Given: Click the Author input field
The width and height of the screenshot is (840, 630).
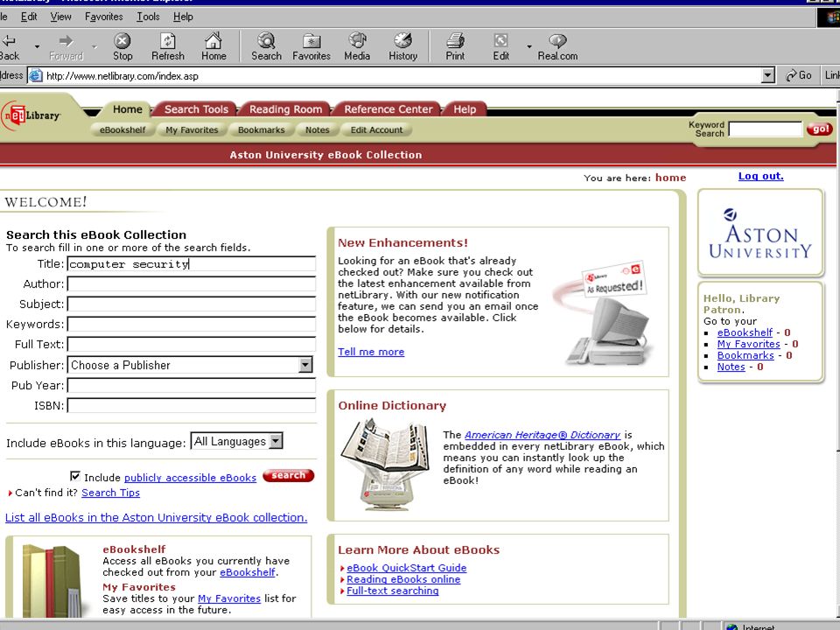Looking at the screenshot, I should [x=192, y=283].
